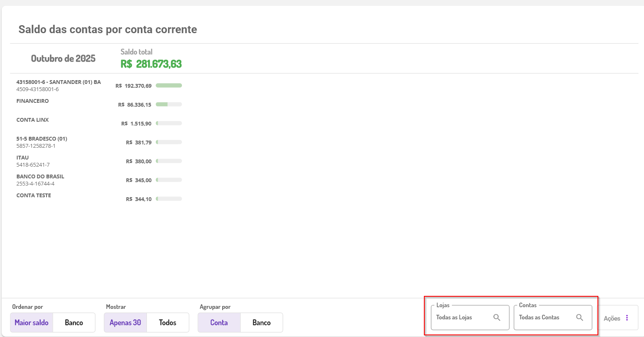Screen dimensions: 644x337
Task: Click the search icon in Contas field
Action: point(579,318)
